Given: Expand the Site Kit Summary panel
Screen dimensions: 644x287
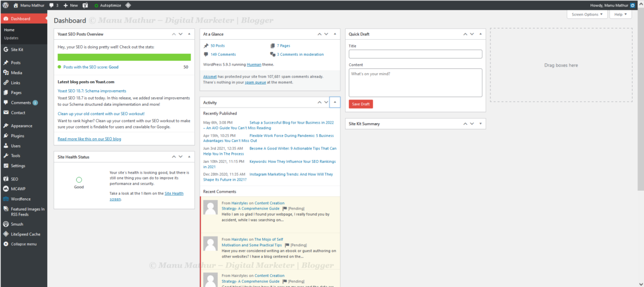Looking at the screenshot, I should 480,124.
